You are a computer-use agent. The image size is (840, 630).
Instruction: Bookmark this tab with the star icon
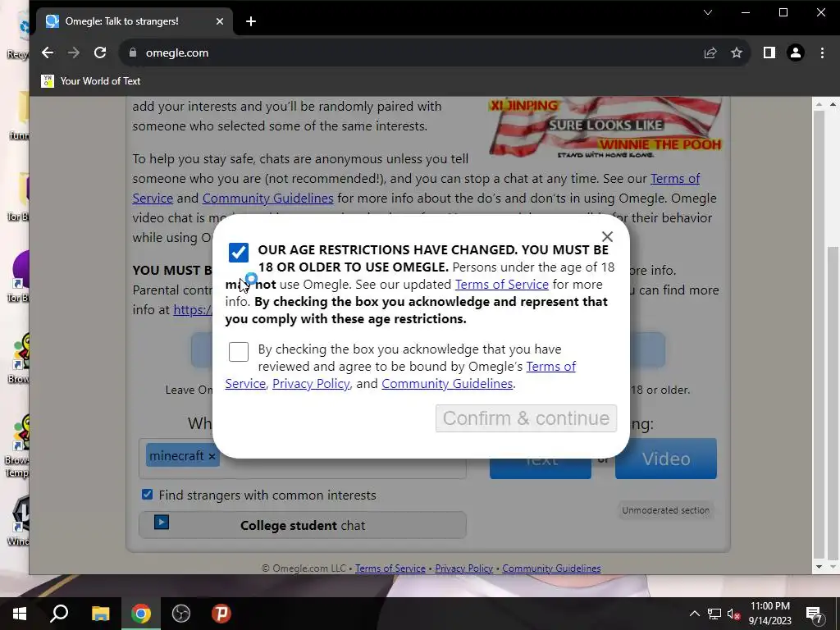point(737,52)
